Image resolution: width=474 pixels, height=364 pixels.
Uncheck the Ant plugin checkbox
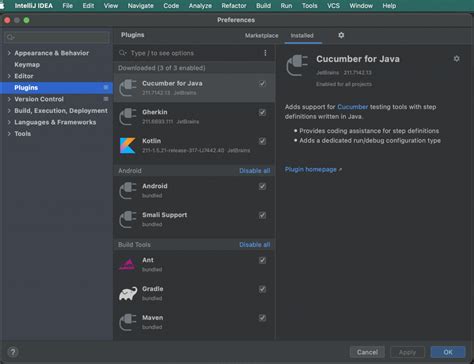(x=262, y=260)
